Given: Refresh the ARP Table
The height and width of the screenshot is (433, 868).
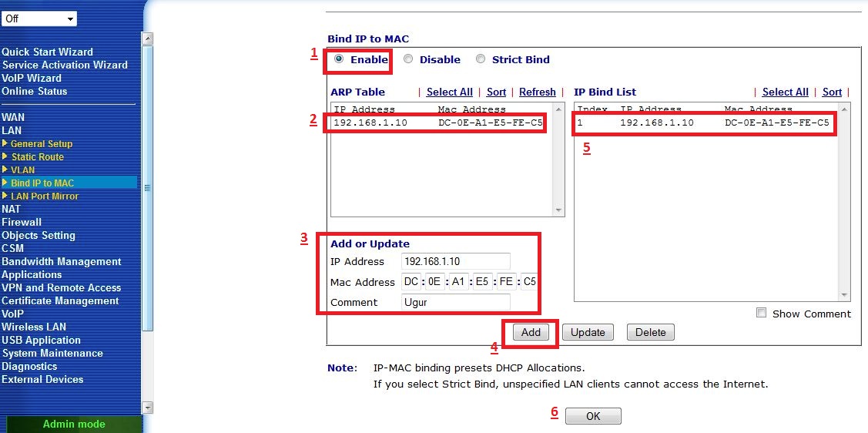Looking at the screenshot, I should 537,92.
